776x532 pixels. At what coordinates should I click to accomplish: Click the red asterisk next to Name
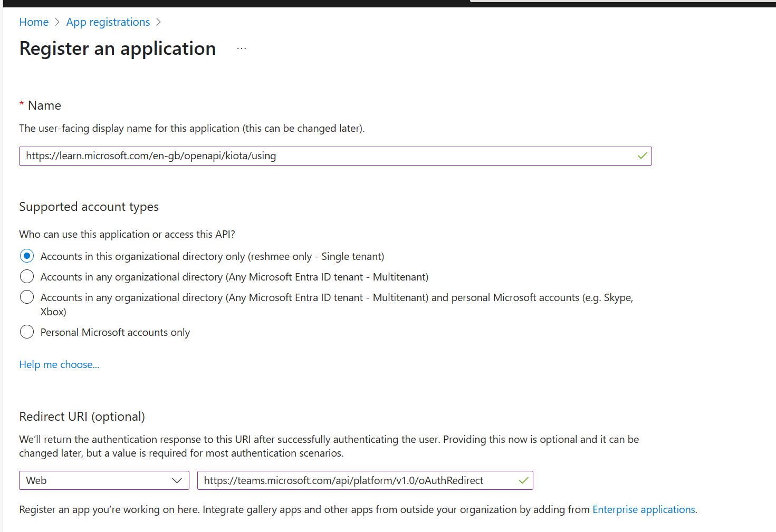coord(22,105)
